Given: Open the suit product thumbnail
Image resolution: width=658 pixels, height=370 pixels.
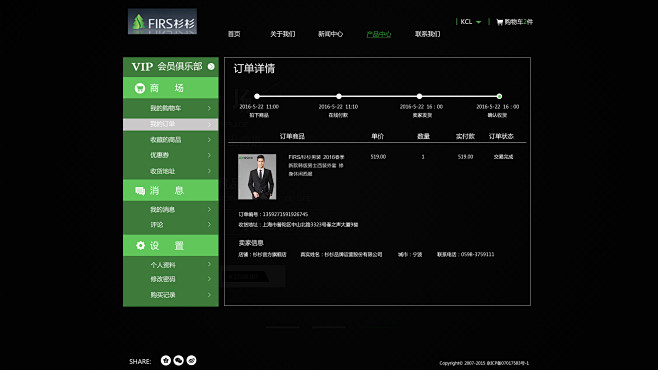Looking at the screenshot, I should point(257,177).
